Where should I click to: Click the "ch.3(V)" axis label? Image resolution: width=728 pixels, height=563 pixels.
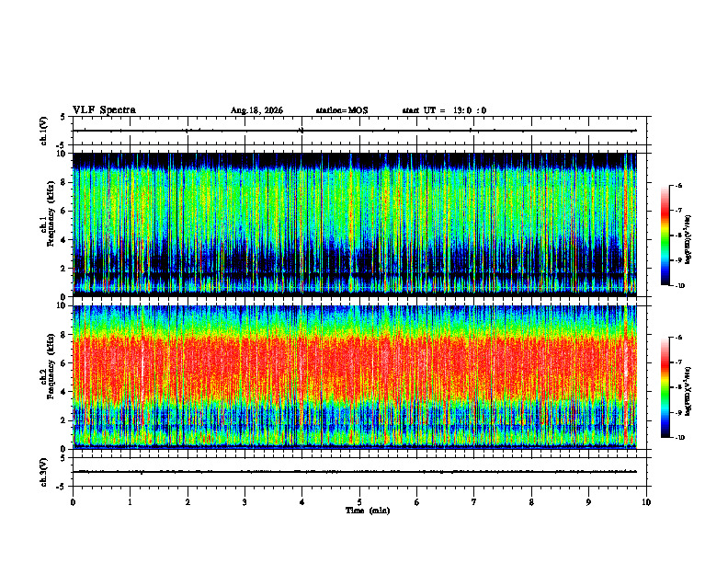(x=44, y=473)
